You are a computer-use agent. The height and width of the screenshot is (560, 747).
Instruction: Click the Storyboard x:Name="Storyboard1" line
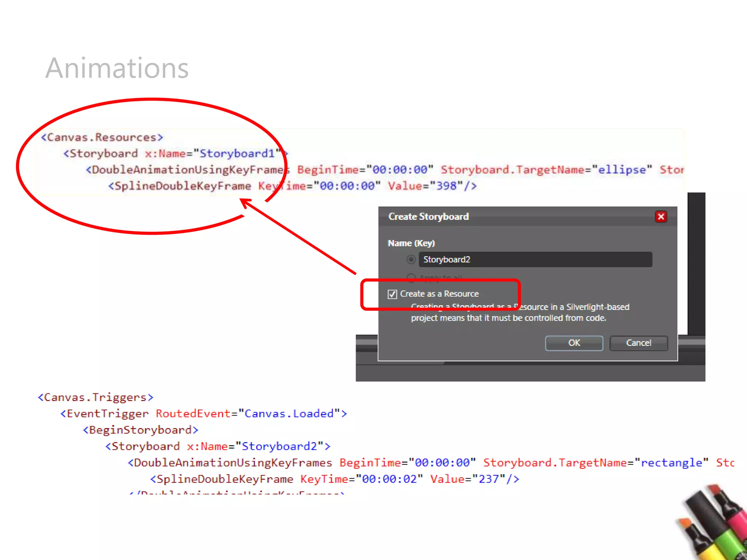pyautogui.click(x=176, y=153)
